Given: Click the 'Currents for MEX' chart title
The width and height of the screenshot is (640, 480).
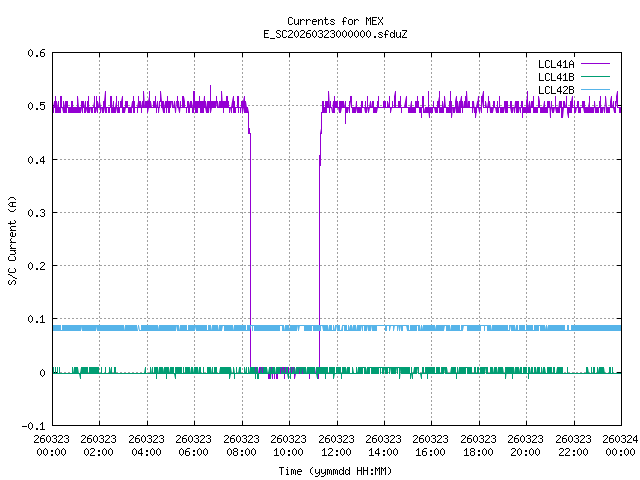Looking at the screenshot, I should pyautogui.click(x=332, y=21).
